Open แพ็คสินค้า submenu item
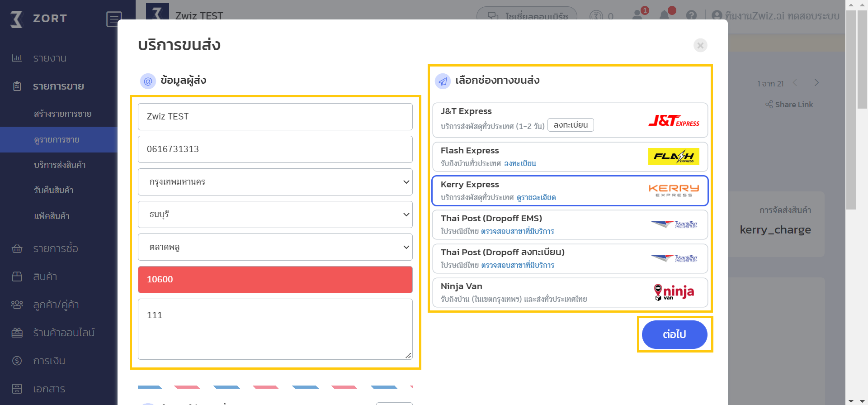The image size is (868, 405). 52,216
